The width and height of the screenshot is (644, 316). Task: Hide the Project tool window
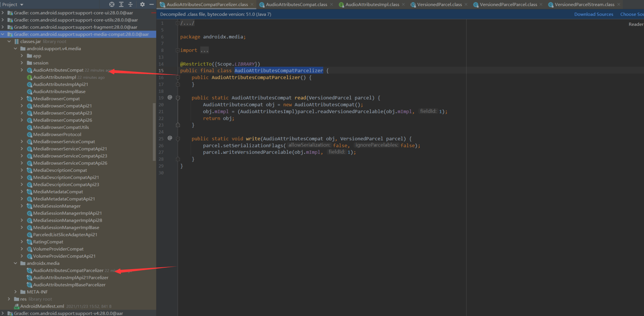152,4
